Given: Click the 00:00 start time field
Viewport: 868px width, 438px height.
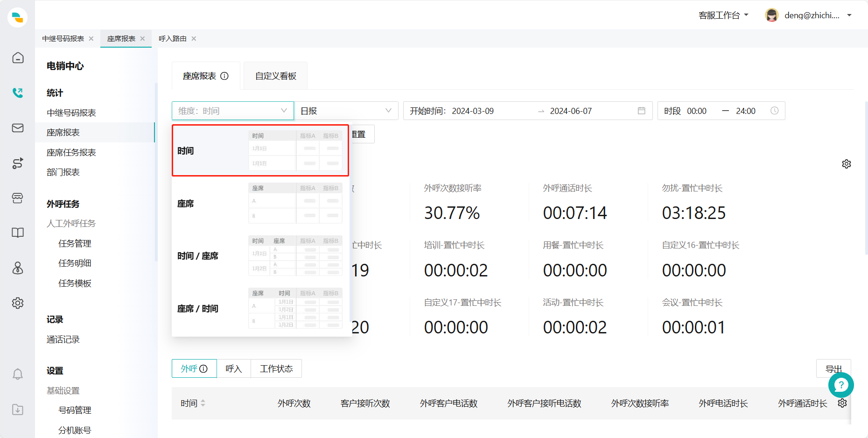Looking at the screenshot, I should [x=697, y=111].
